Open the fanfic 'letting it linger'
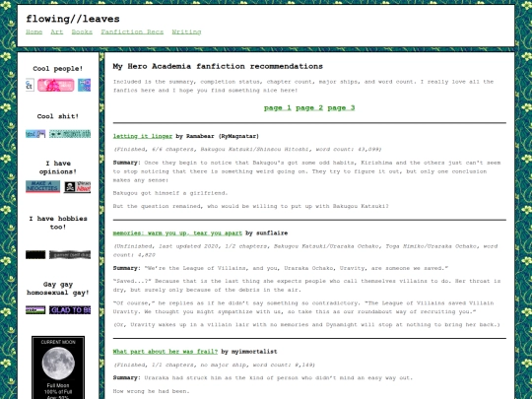This screenshot has width=532, height=399. [x=143, y=136]
